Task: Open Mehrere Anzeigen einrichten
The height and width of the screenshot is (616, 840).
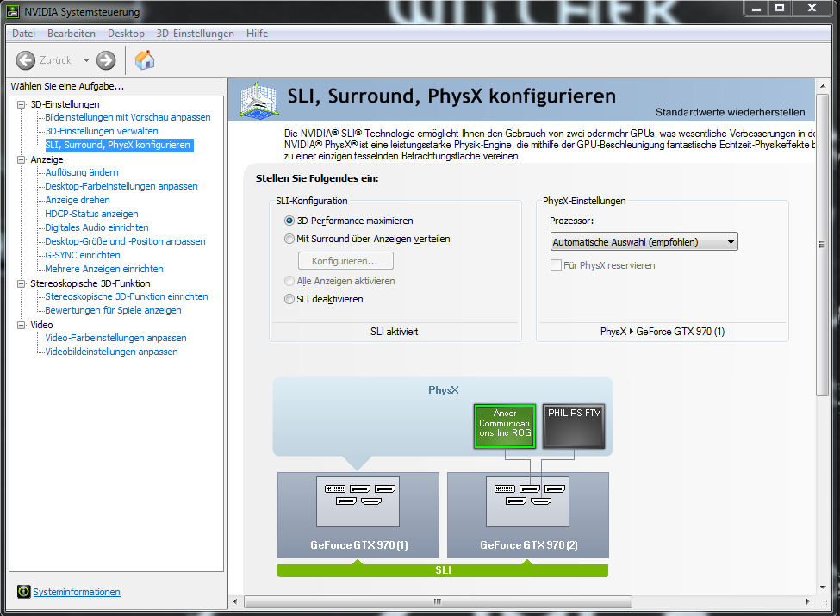Action: pos(104,269)
